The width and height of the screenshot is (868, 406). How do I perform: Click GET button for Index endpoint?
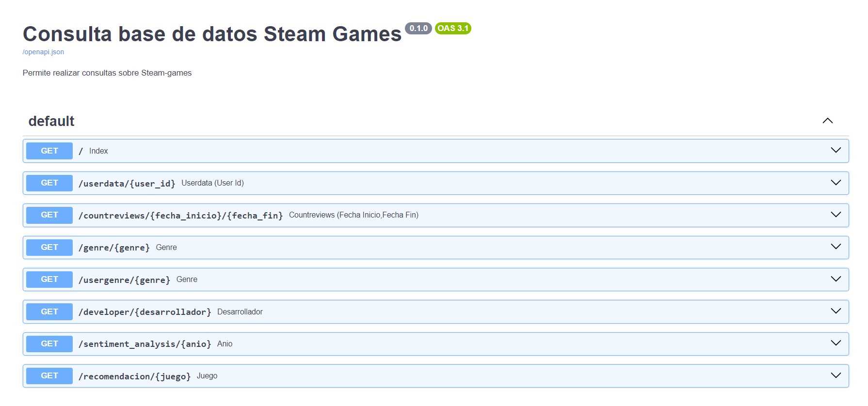49,151
